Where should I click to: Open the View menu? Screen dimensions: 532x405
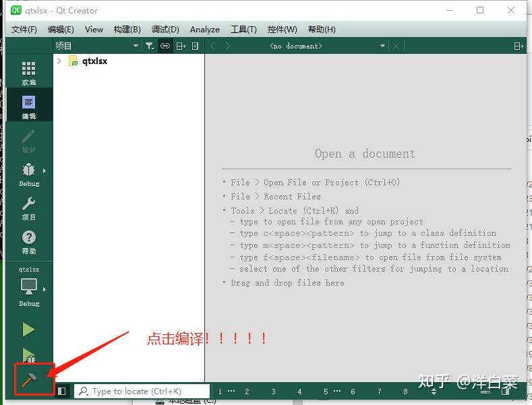coord(94,30)
